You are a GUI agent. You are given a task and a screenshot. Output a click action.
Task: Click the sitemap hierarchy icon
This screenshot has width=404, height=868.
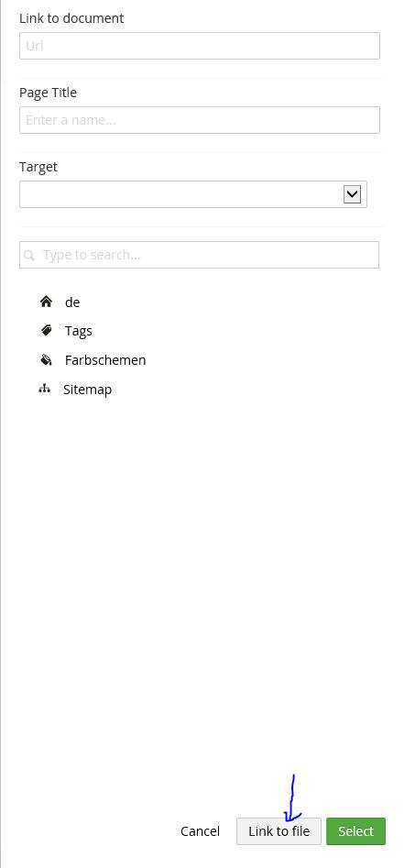pos(44,390)
